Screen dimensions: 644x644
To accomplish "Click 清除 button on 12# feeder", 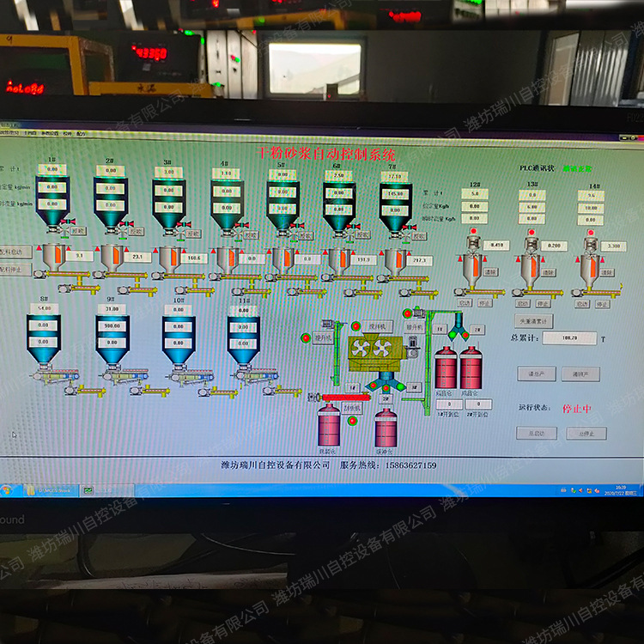I will point(491,272).
